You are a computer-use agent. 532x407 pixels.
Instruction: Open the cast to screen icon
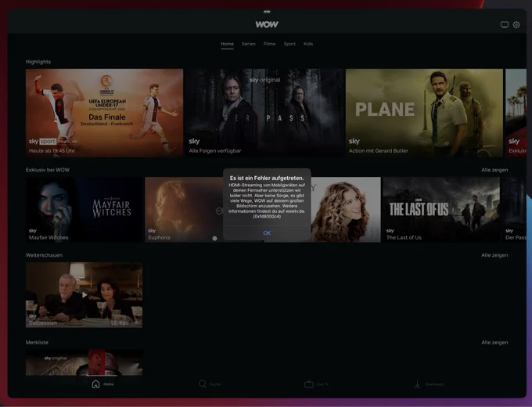[505, 25]
